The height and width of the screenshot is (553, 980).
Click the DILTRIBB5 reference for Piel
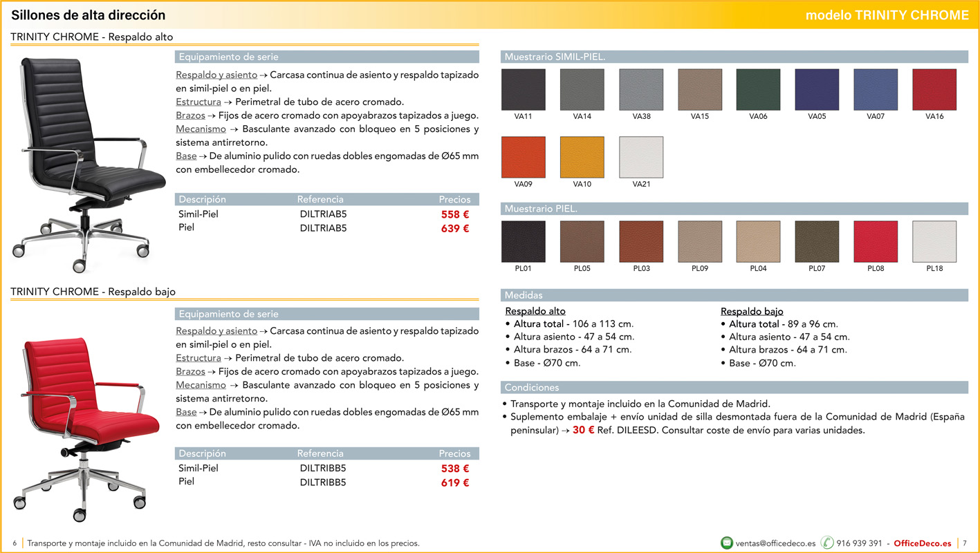[323, 482]
